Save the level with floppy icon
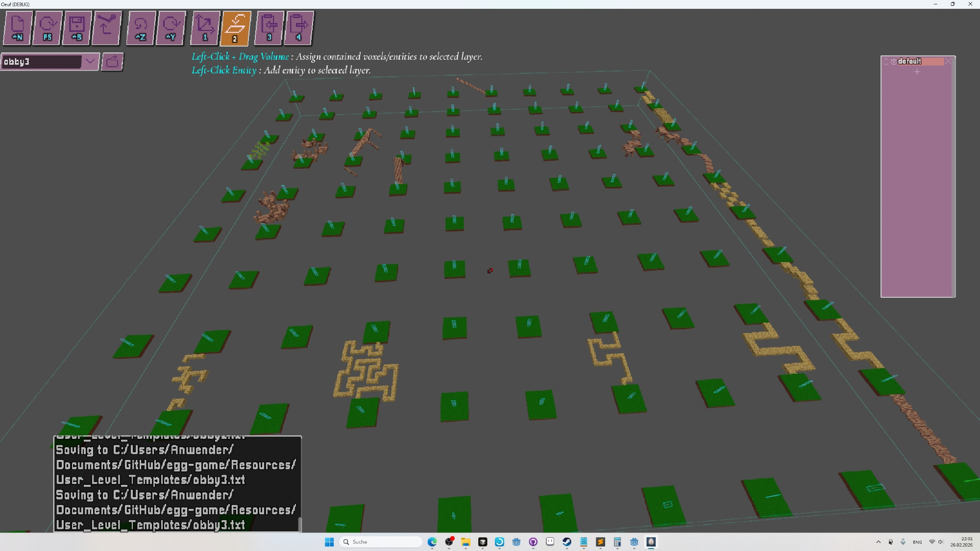The width and height of the screenshot is (980, 551). tap(77, 28)
